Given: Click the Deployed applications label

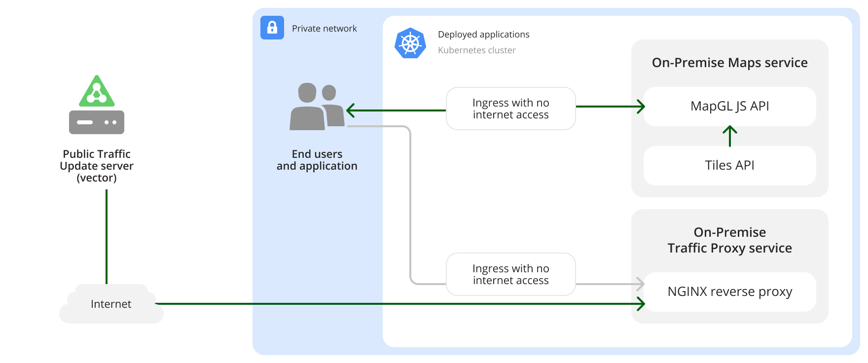Looking at the screenshot, I should pyautogui.click(x=484, y=35).
